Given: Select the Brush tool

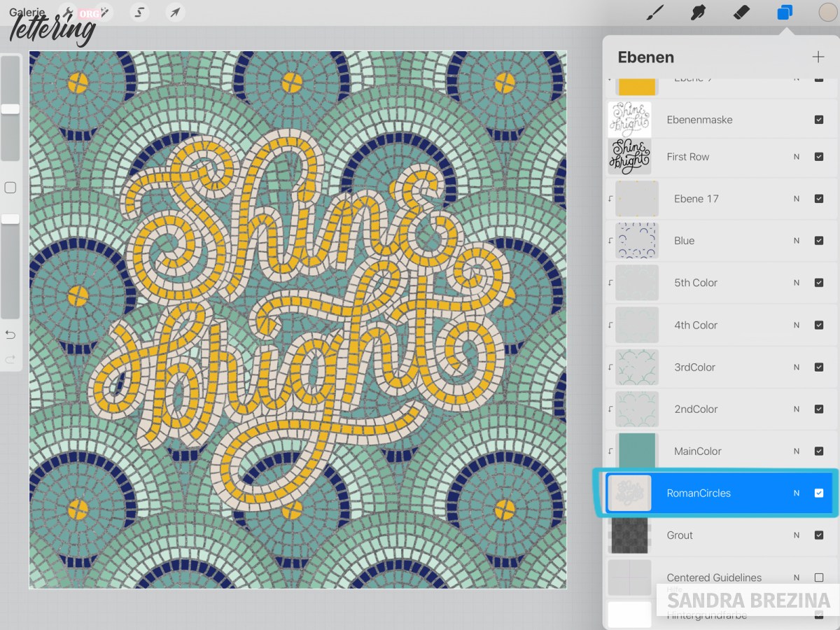Looking at the screenshot, I should point(654,13).
